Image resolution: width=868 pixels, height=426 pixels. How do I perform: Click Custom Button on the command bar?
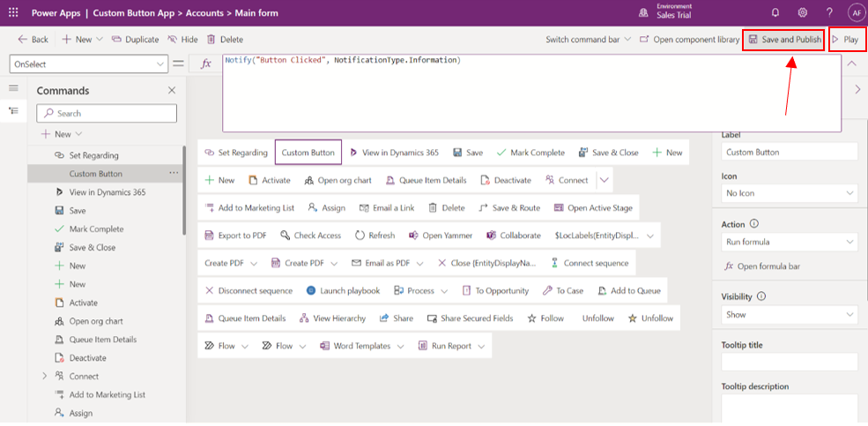(x=308, y=153)
